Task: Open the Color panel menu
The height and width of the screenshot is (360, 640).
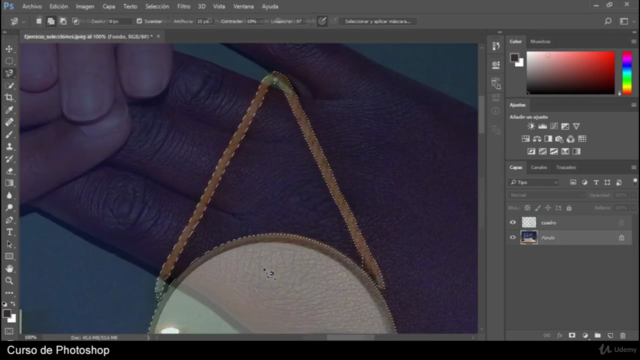Action: click(633, 42)
